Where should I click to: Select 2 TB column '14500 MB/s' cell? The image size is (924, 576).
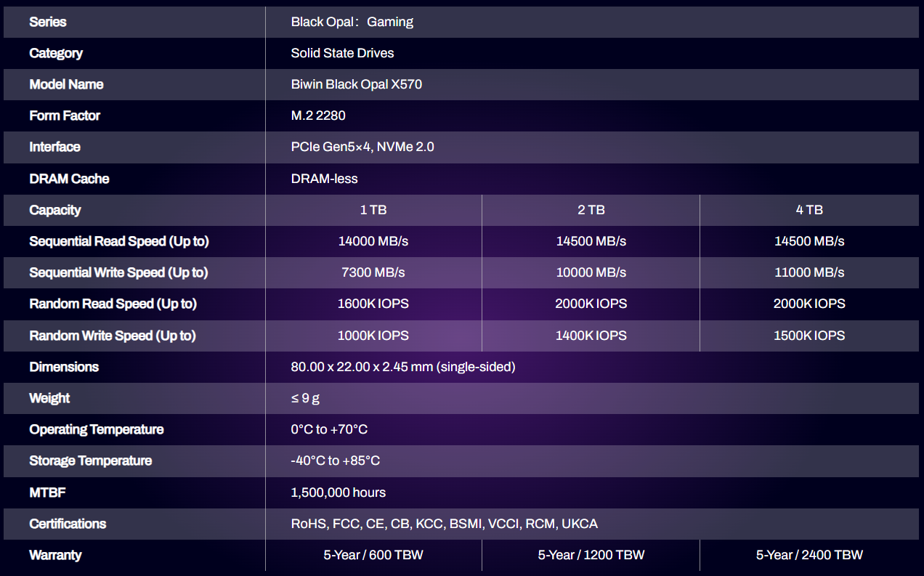591,241
